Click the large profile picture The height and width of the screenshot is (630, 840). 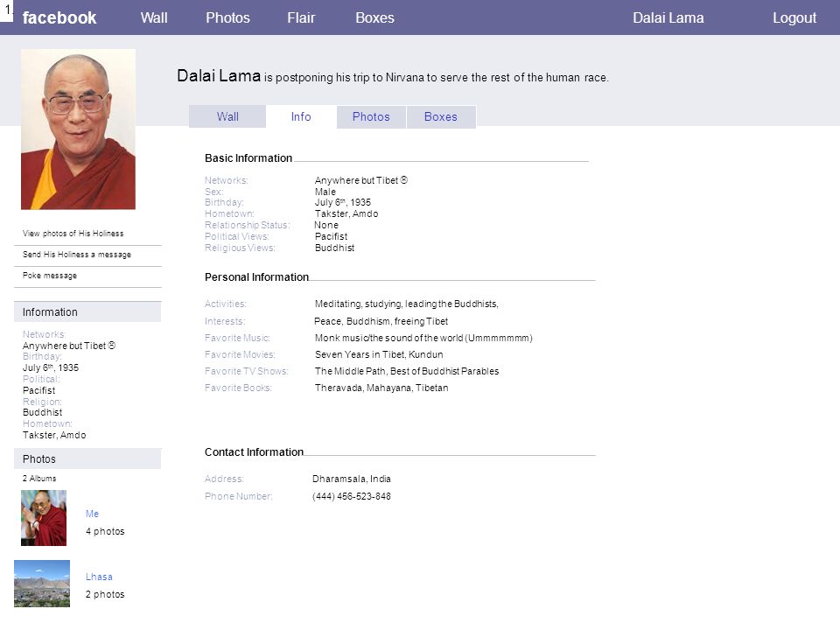point(78,129)
